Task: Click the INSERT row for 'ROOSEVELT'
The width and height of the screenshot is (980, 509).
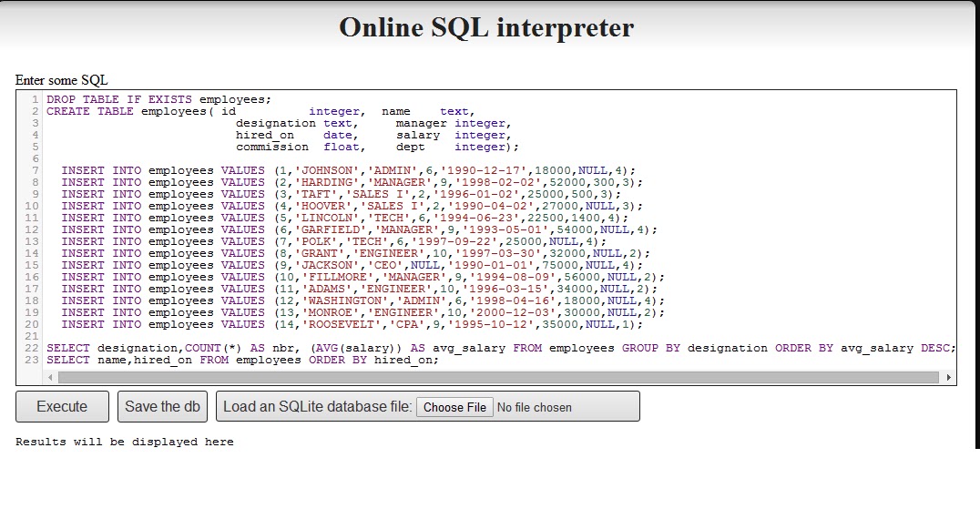Action: pos(352,325)
